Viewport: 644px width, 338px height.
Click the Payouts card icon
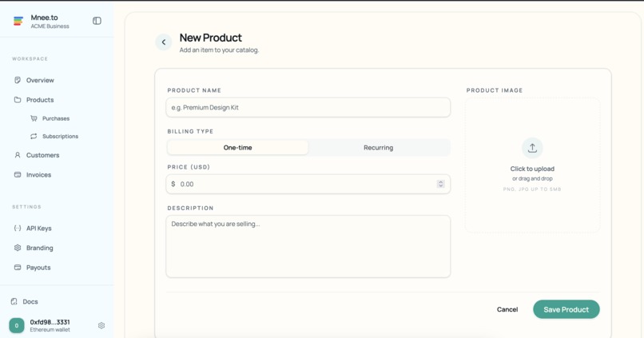[x=18, y=268]
